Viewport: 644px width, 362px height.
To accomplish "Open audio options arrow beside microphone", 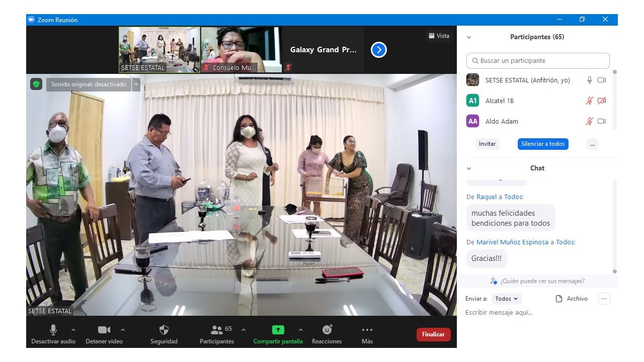I will point(73,330).
